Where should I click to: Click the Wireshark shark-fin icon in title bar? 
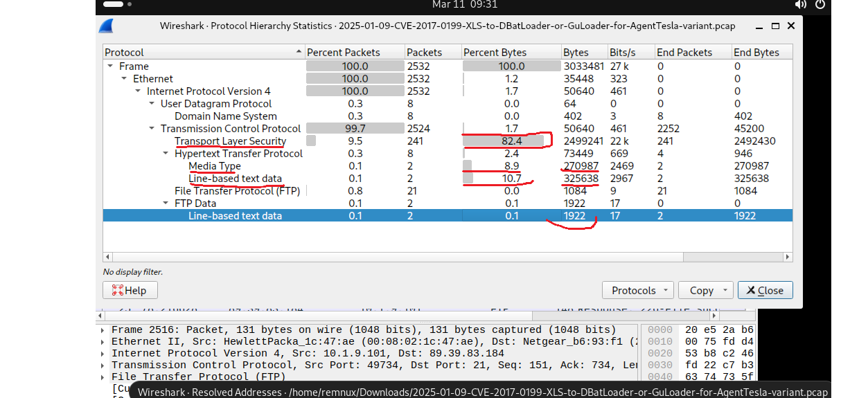(106, 26)
